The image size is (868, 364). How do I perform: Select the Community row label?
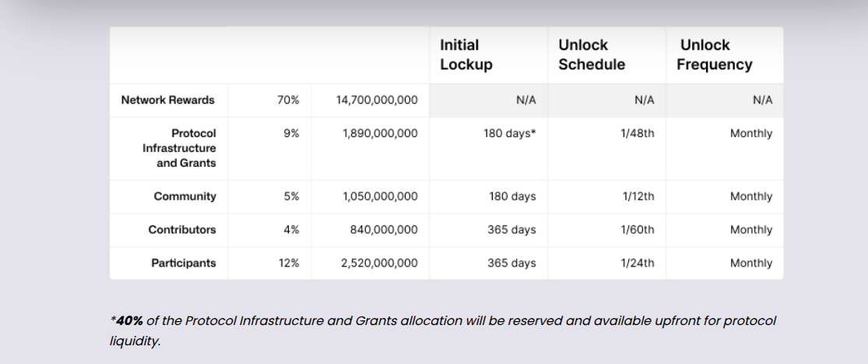[x=185, y=196]
